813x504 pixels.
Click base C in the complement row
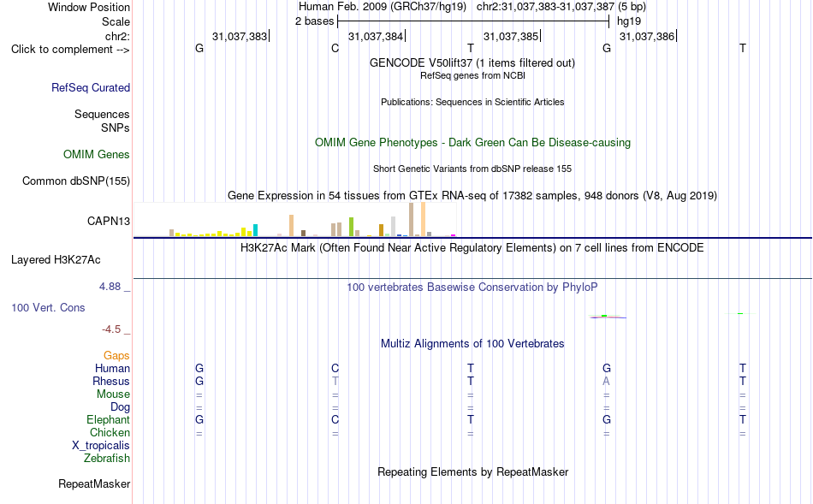335,48
